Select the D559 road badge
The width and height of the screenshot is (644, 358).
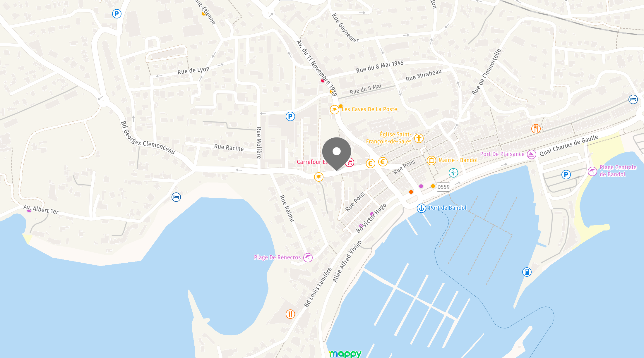click(x=443, y=187)
